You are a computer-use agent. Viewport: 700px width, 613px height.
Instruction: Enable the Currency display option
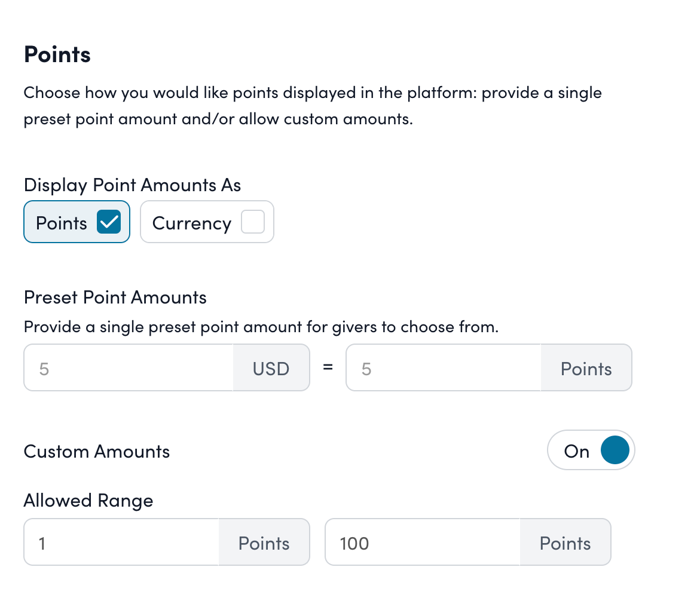tap(191, 222)
